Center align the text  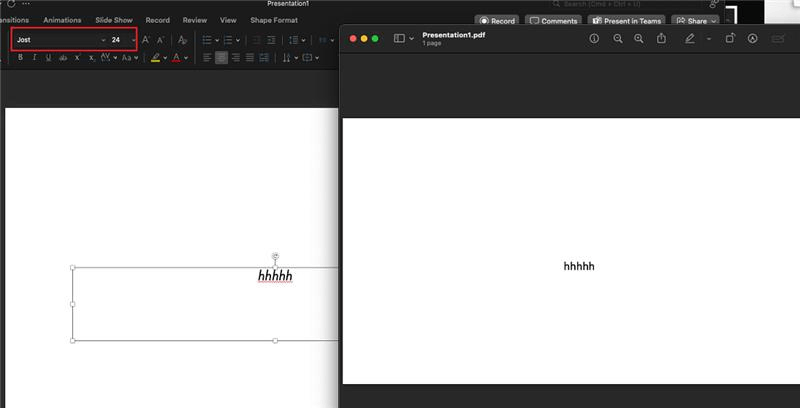coord(221,58)
